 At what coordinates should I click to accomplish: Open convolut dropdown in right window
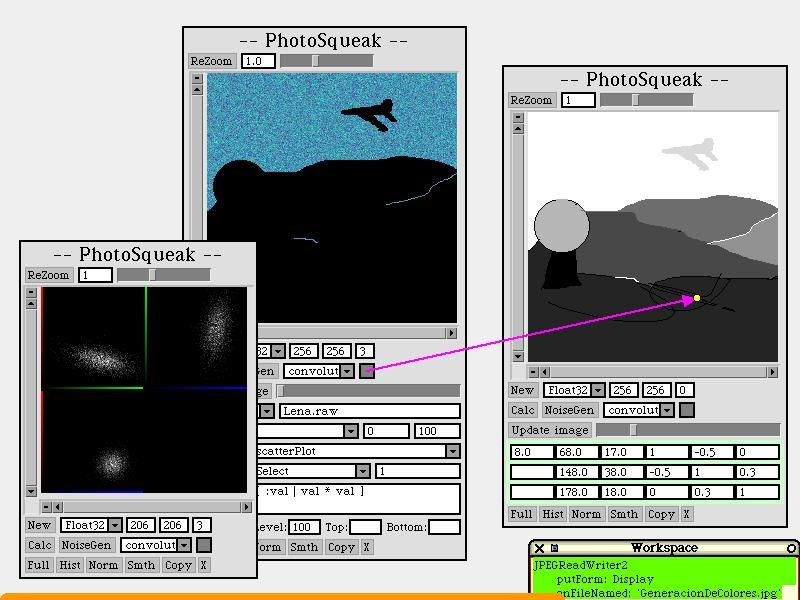667,410
